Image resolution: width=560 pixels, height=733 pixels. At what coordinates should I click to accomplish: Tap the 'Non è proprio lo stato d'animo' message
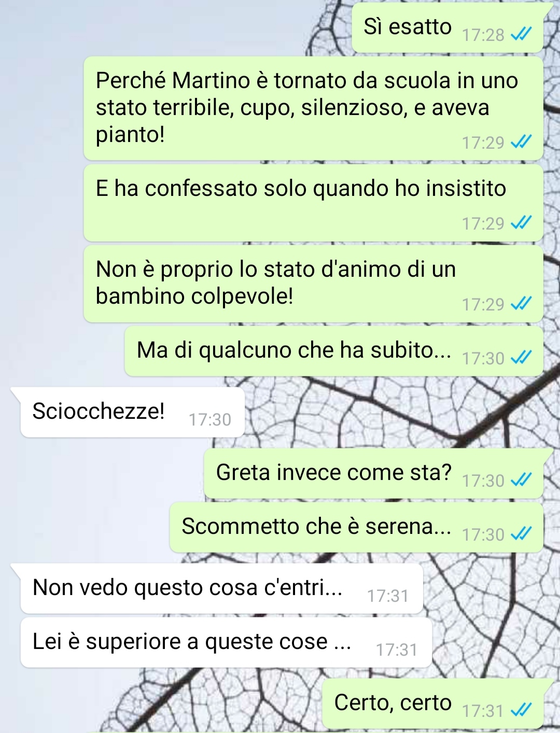pyautogui.click(x=313, y=284)
